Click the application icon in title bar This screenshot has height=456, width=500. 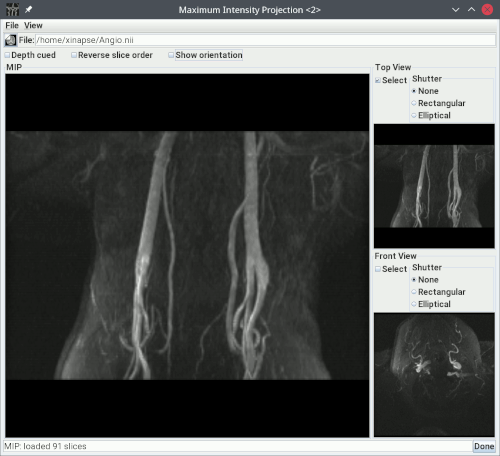(x=12, y=10)
